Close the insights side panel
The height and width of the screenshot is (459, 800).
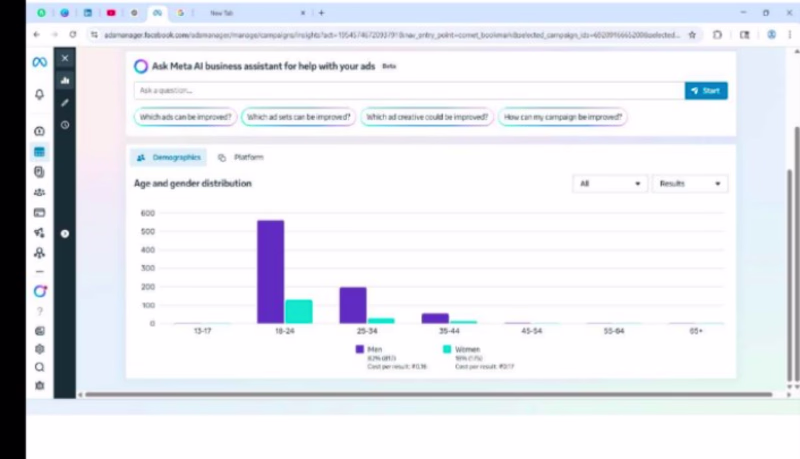click(65, 58)
